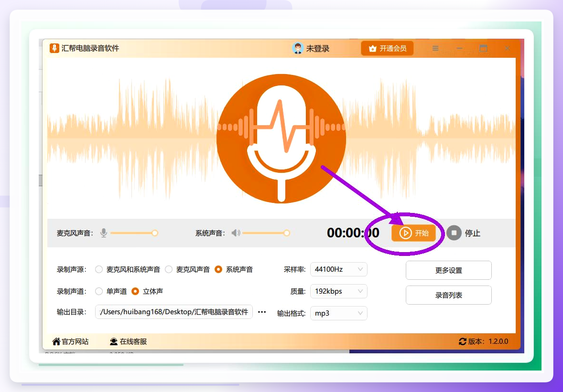The height and width of the screenshot is (392, 563).
Task: Click the 汇帮电脑录音软件 app logo icon
Action: (x=54, y=48)
